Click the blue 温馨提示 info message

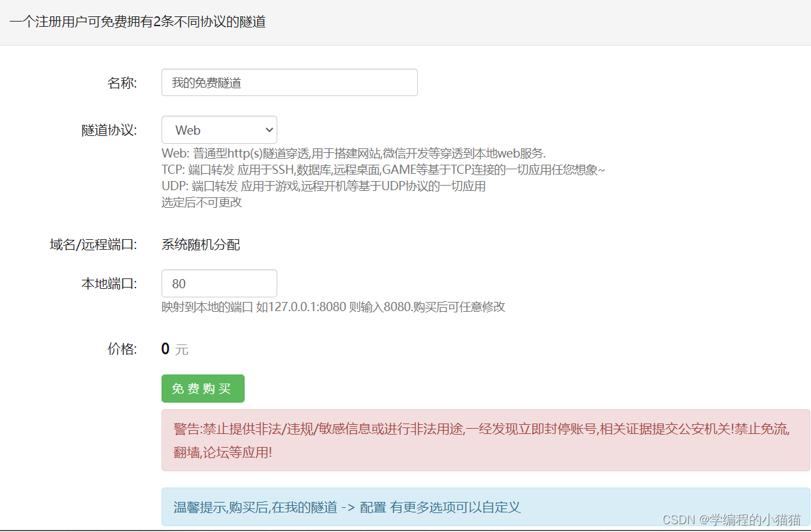(486, 507)
